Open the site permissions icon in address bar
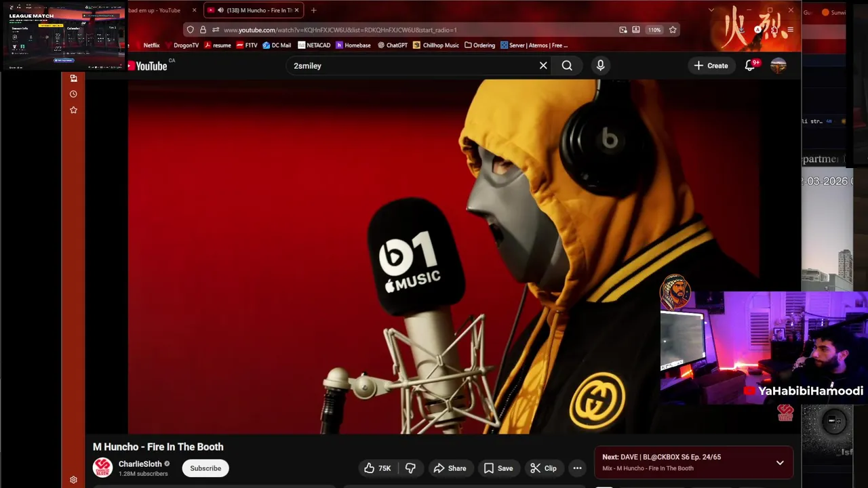This screenshot has width=868, height=488. pyautogui.click(x=216, y=30)
